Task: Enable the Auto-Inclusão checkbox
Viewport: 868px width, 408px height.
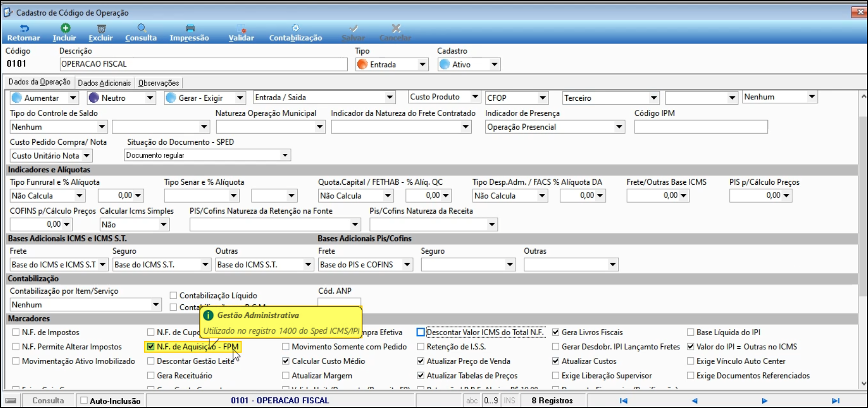Action: 85,401
